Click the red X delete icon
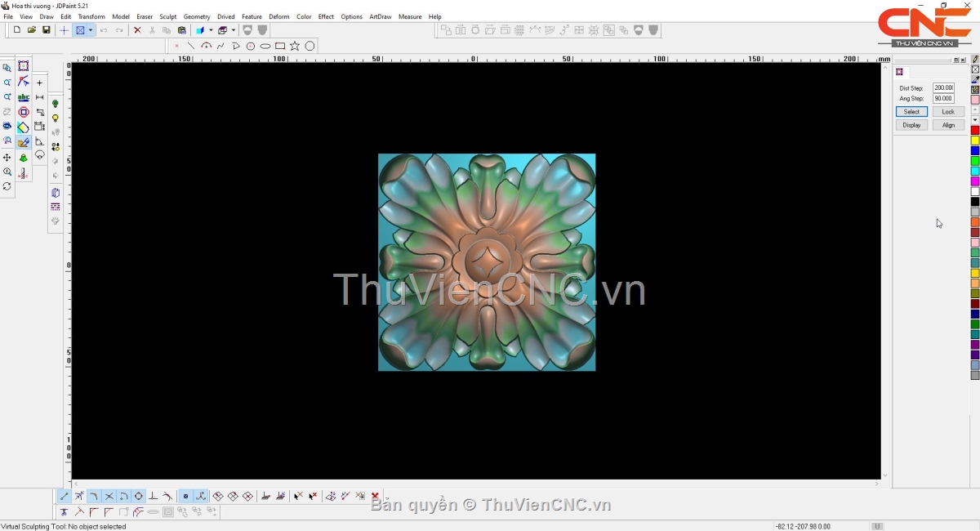The image size is (980, 531). (x=137, y=30)
